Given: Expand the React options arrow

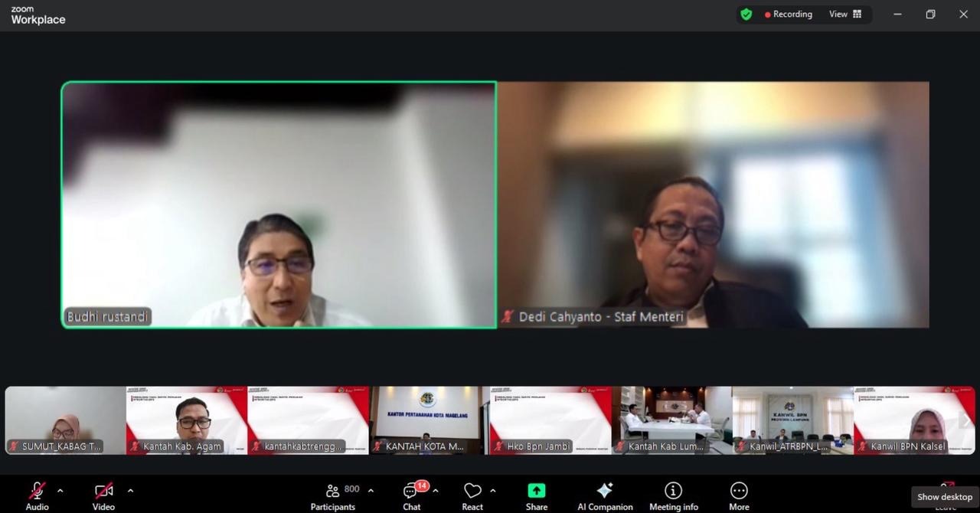Looking at the screenshot, I should [492, 491].
